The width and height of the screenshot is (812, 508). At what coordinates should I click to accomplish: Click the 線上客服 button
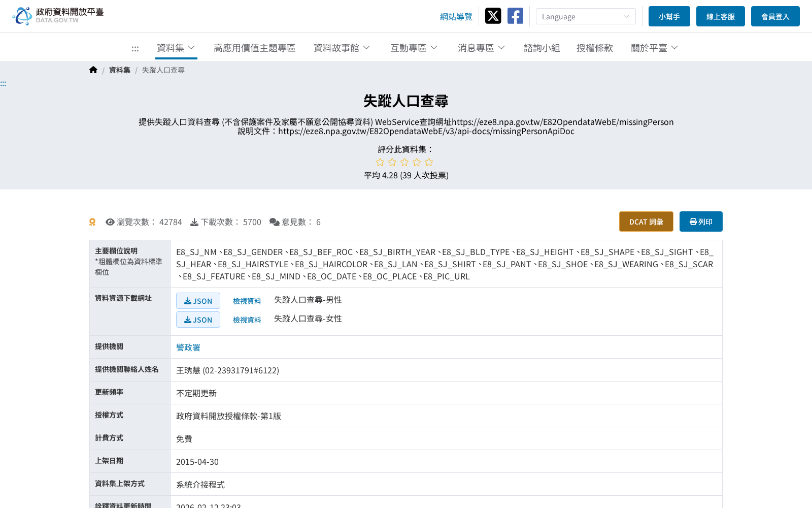(x=720, y=16)
